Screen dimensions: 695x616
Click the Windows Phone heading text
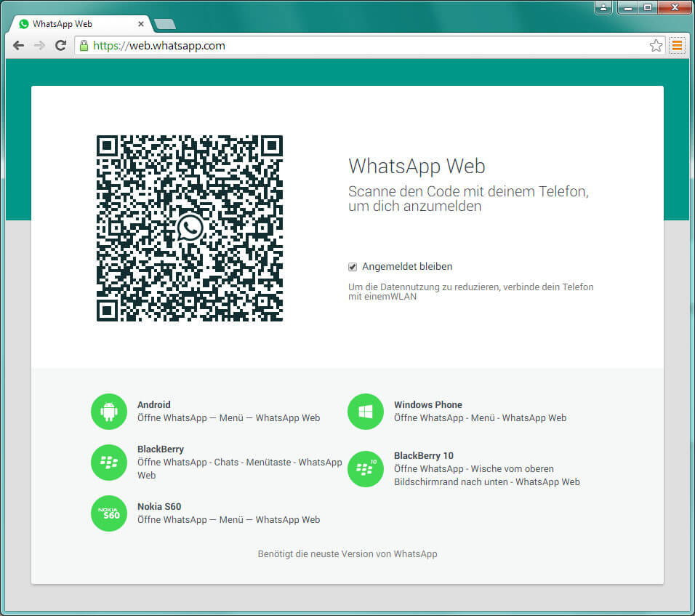[428, 404]
